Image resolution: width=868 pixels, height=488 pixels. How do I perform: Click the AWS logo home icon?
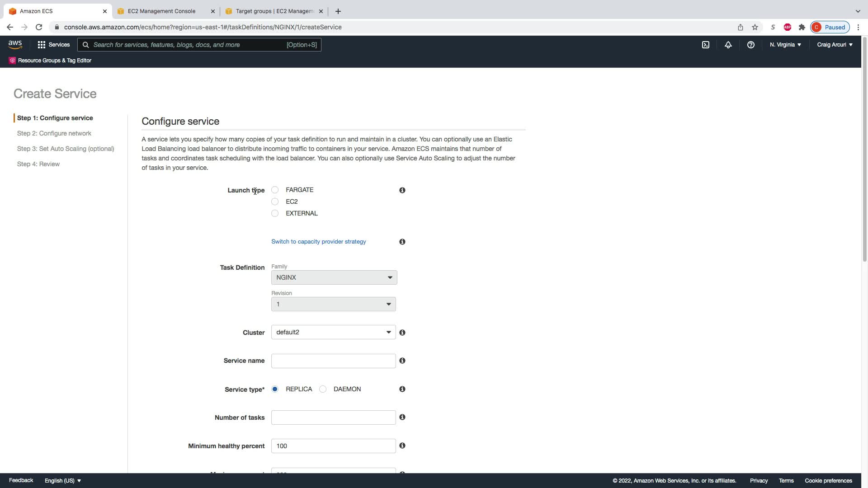15,44
